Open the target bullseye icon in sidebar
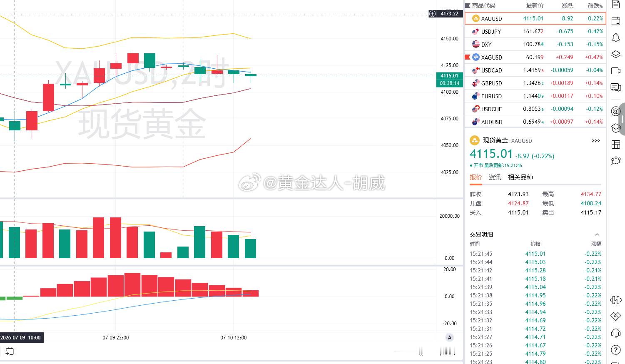 (616, 111)
